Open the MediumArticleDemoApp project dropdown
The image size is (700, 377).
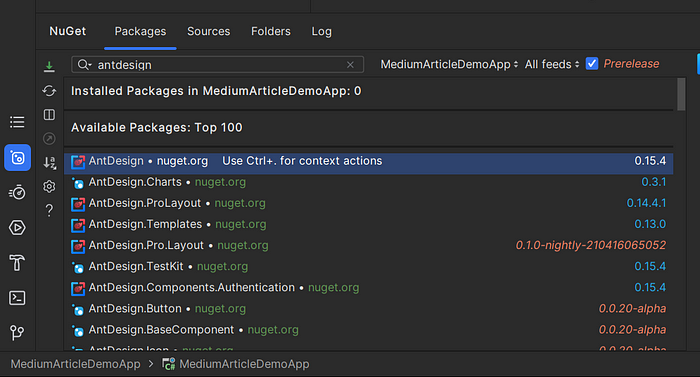click(x=449, y=64)
